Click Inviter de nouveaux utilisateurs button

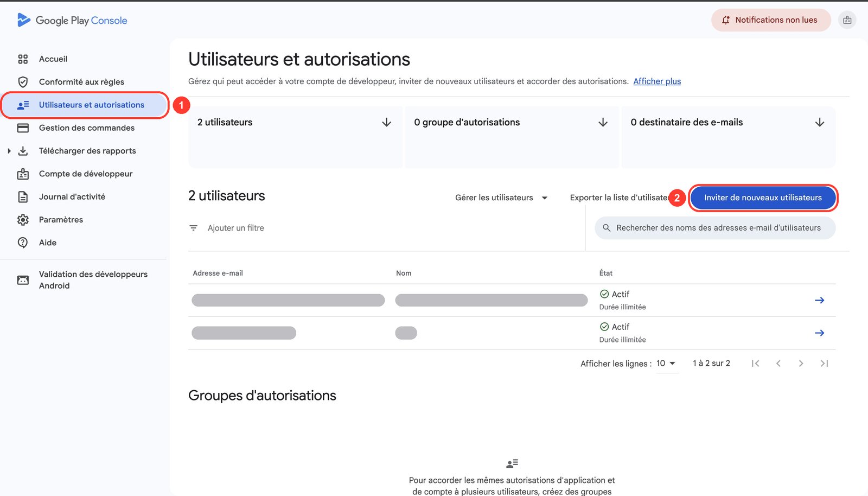click(x=763, y=198)
